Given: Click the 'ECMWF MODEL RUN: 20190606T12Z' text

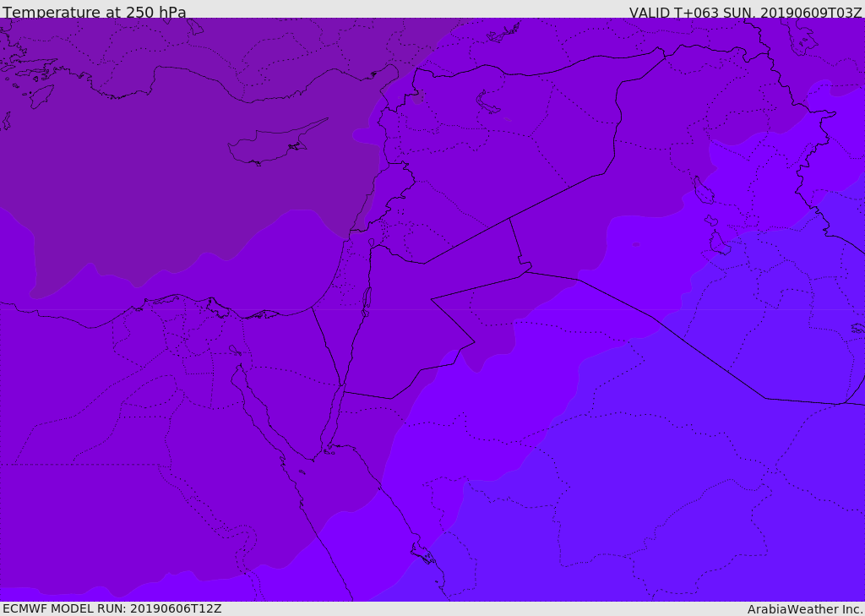Looking at the screenshot, I should point(112,608).
